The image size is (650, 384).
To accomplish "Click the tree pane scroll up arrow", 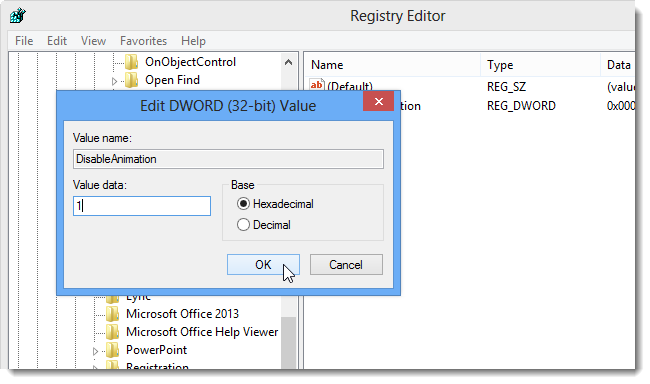I will click(289, 63).
